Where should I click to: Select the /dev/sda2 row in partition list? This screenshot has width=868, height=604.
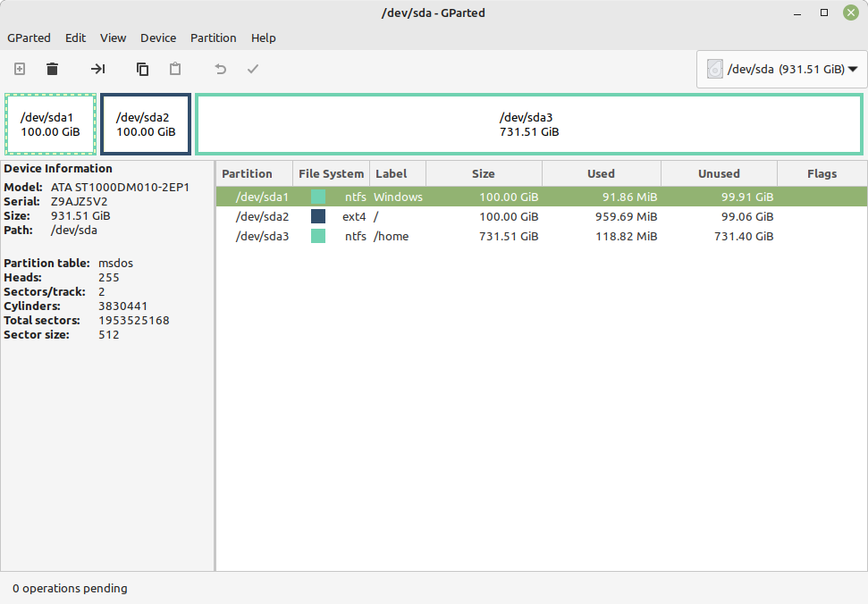[542, 217]
